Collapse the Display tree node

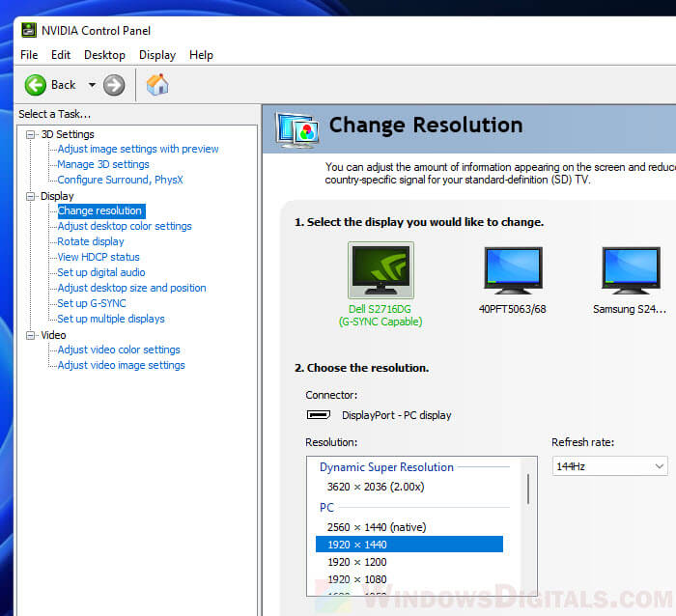30,196
